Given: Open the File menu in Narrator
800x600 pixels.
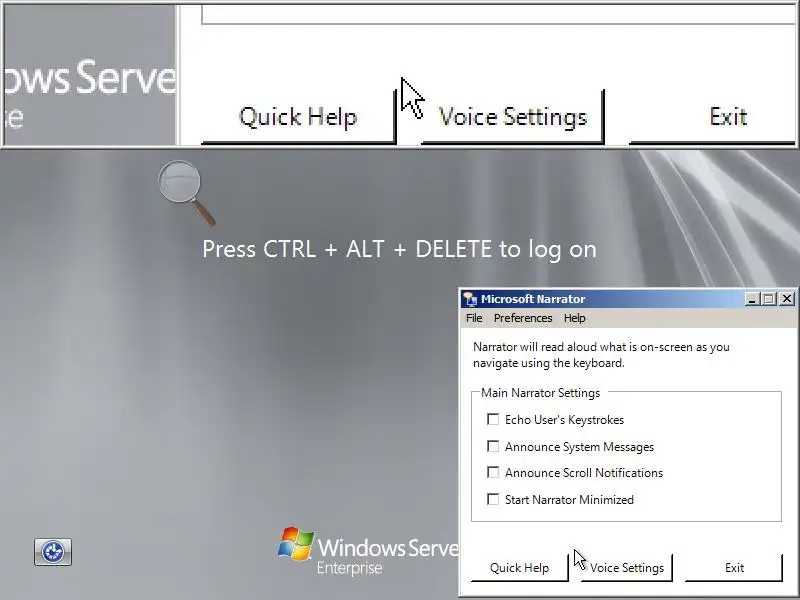Looking at the screenshot, I should point(474,318).
